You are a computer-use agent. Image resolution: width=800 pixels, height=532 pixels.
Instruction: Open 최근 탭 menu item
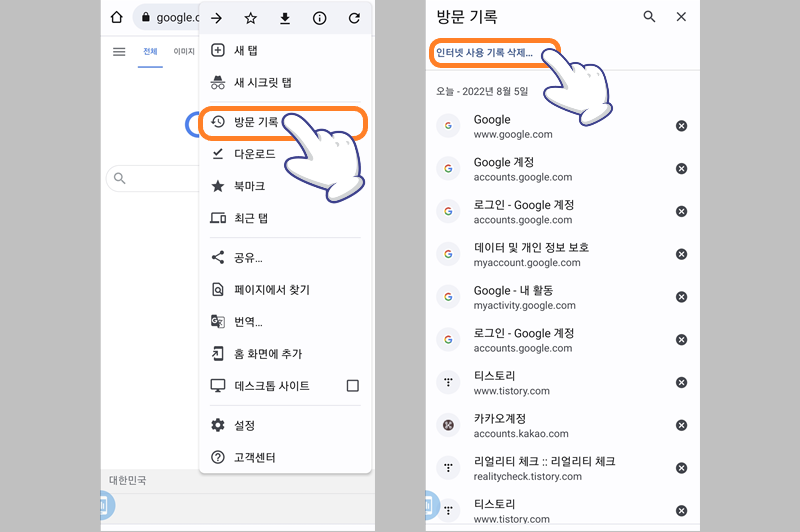pos(285,218)
